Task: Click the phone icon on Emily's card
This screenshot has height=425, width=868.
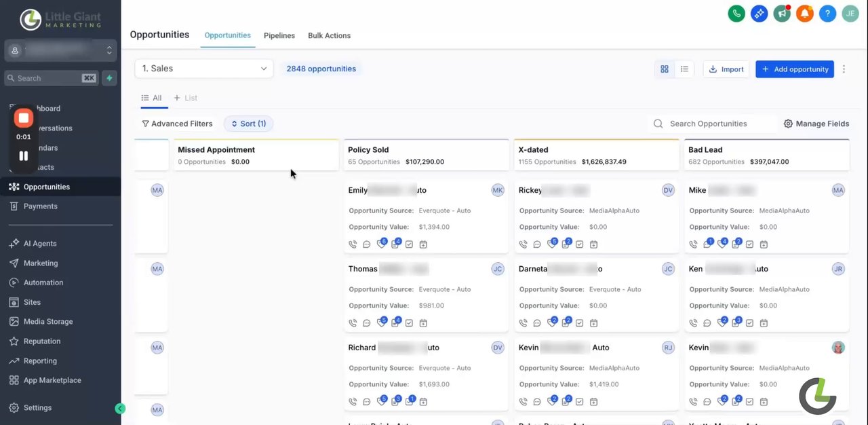Action: (353, 244)
